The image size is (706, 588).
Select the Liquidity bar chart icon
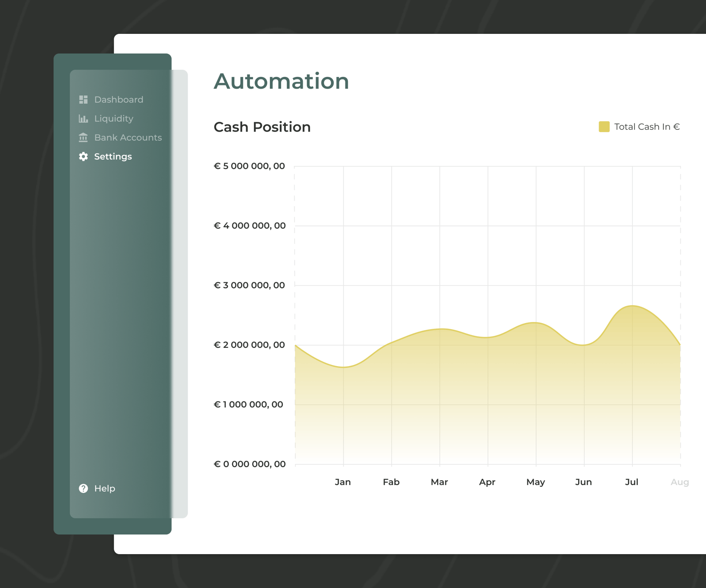point(83,118)
